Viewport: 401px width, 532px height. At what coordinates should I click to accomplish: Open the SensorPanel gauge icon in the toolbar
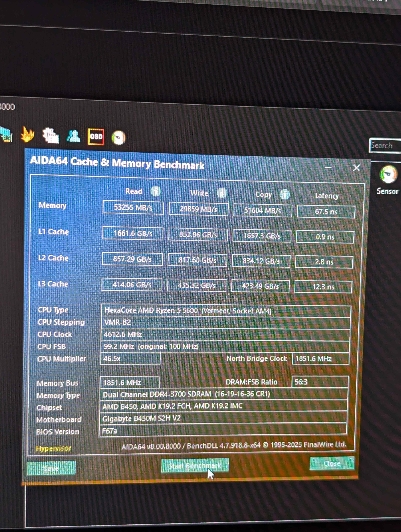[118, 138]
